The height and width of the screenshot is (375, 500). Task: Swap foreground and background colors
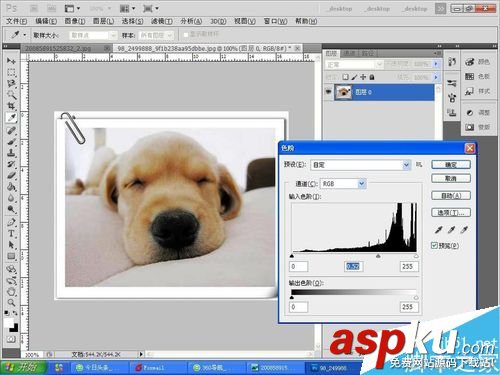[x=15, y=313]
